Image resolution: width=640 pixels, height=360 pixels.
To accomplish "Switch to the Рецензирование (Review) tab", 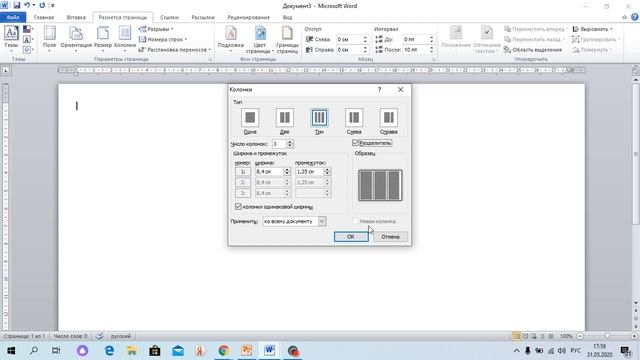I will point(249,18).
